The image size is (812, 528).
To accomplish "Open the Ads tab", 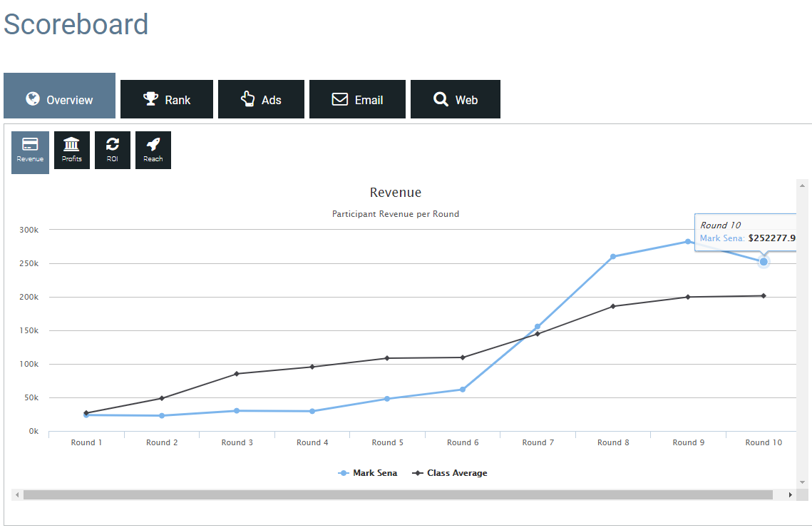I will pyautogui.click(x=261, y=99).
